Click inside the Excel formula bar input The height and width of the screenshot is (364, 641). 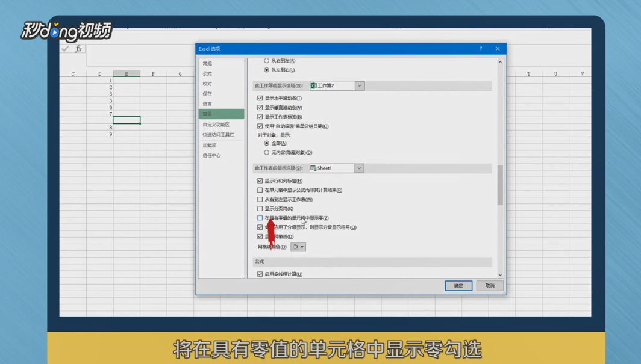point(140,55)
